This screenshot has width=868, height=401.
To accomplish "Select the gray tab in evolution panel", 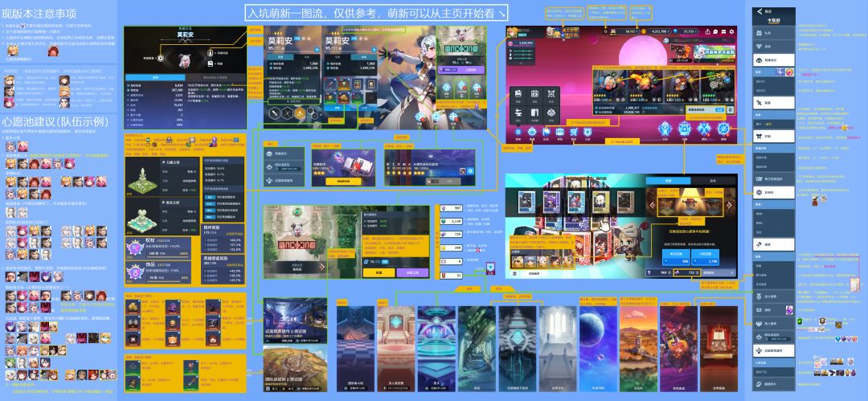I will (x=215, y=77).
